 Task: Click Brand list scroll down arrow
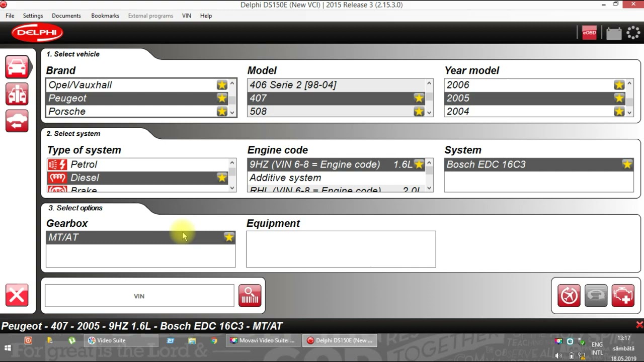232,113
